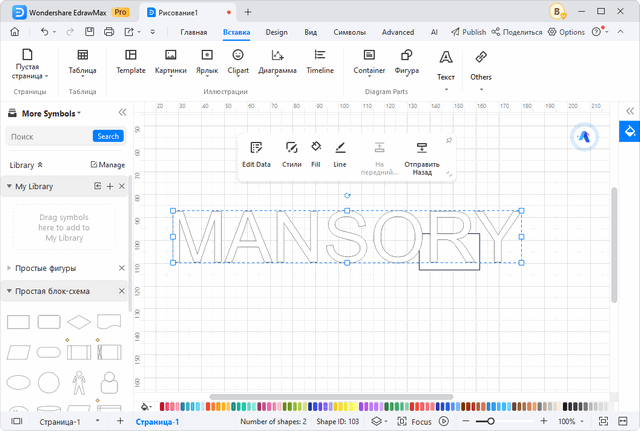Expand the Простые фигуры section
Screen dimensions: 640x431
tap(10, 268)
